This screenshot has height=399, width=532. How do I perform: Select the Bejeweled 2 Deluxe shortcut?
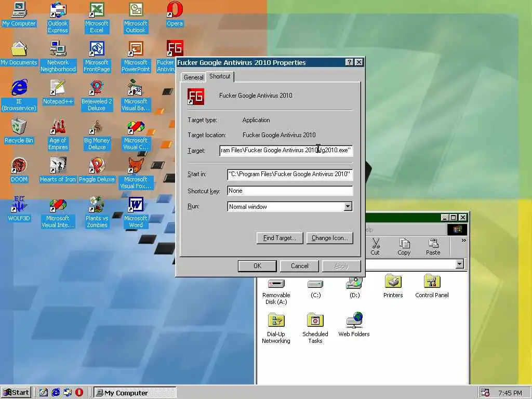pos(97,96)
